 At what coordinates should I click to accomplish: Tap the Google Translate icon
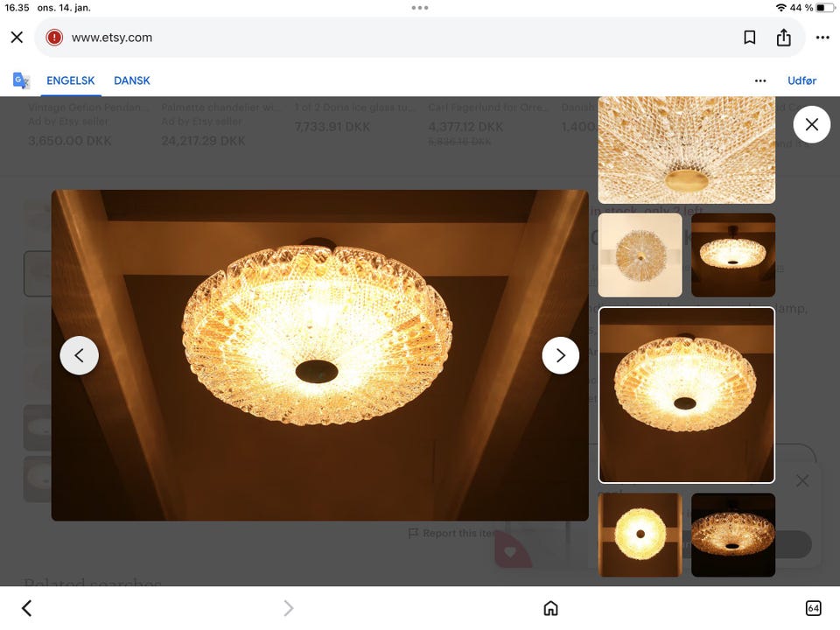pos(21,80)
